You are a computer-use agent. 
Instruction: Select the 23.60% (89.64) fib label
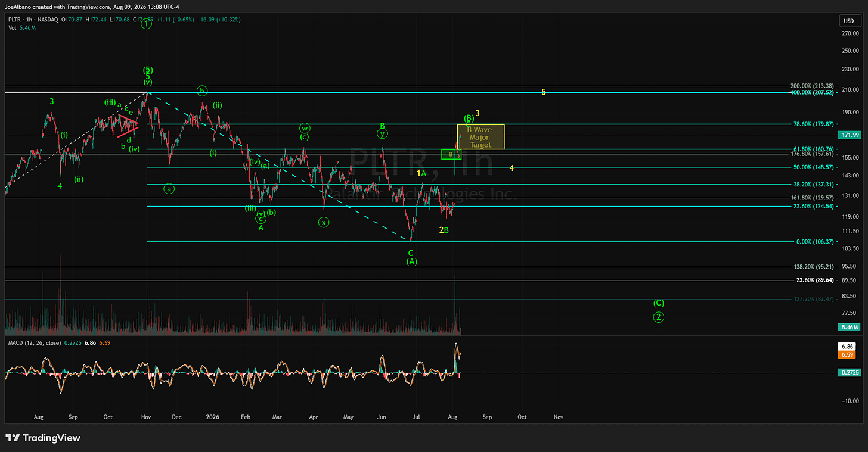coord(816,280)
